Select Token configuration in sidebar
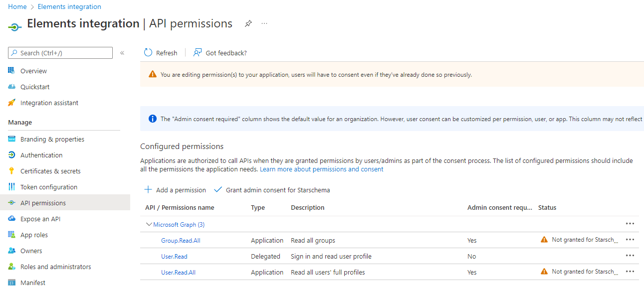 pos(49,187)
